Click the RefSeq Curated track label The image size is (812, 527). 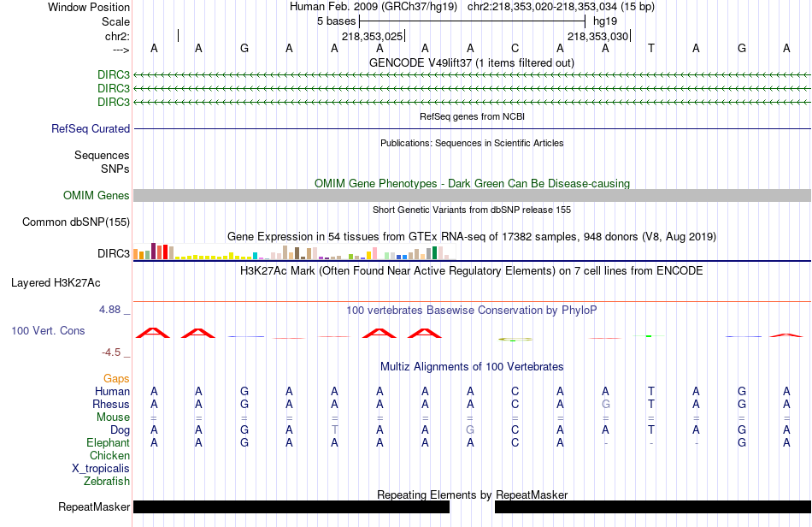tap(91, 128)
